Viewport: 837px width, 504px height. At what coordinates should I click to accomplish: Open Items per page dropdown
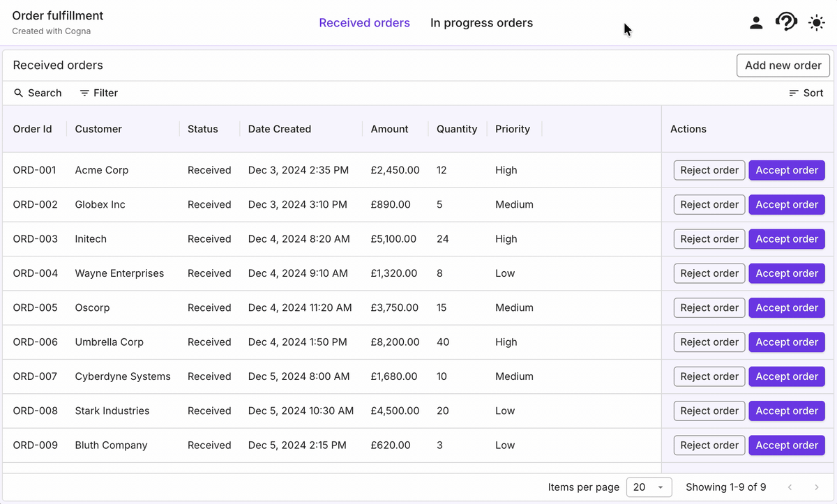(649, 487)
